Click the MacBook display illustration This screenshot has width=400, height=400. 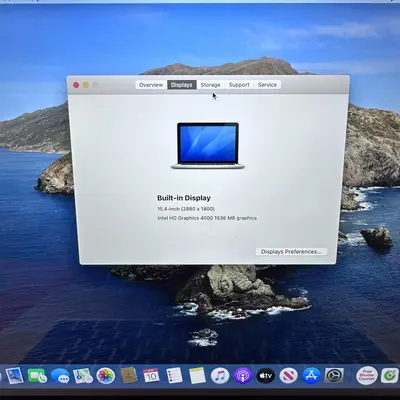coord(208,146)
